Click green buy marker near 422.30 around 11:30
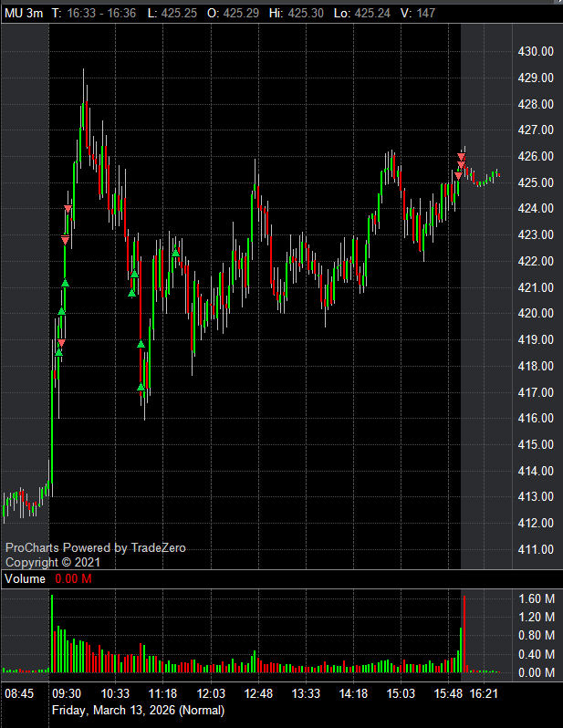Image resolution: width=563 pixels, height=728 pixels. click(175, 253)
